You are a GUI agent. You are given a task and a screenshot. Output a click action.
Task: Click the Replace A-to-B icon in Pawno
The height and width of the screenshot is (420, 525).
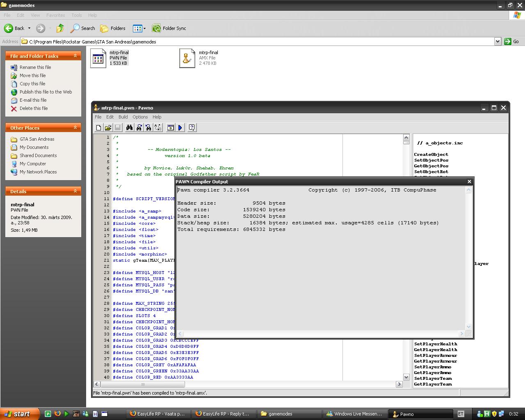coord(158,128)
